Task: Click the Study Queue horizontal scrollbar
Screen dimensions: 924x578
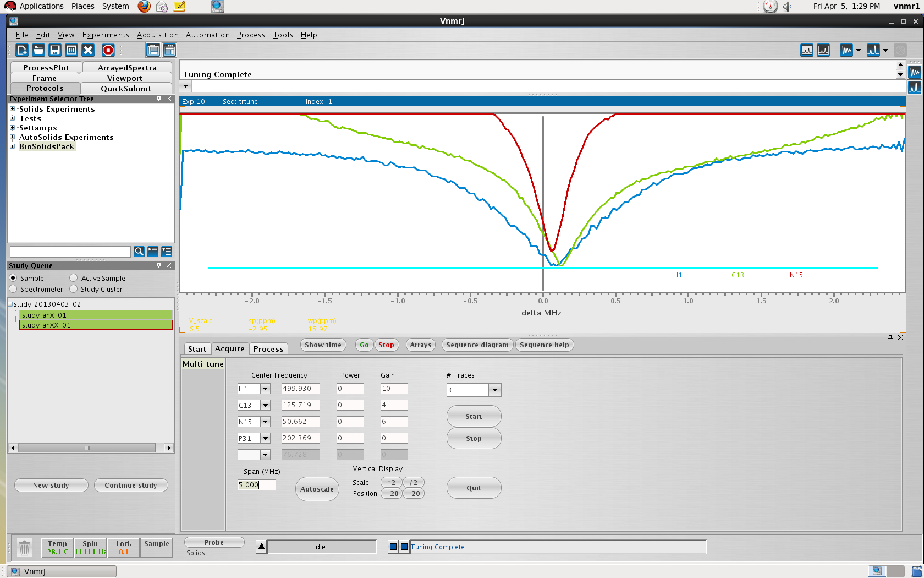Action: pyautogui.click(x=87, y=448)
